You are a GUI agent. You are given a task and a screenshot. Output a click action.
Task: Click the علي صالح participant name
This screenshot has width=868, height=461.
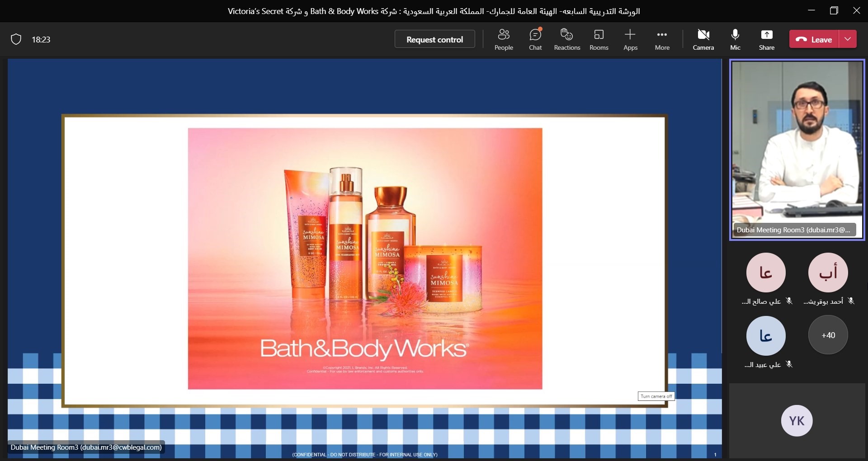(761, 301)
